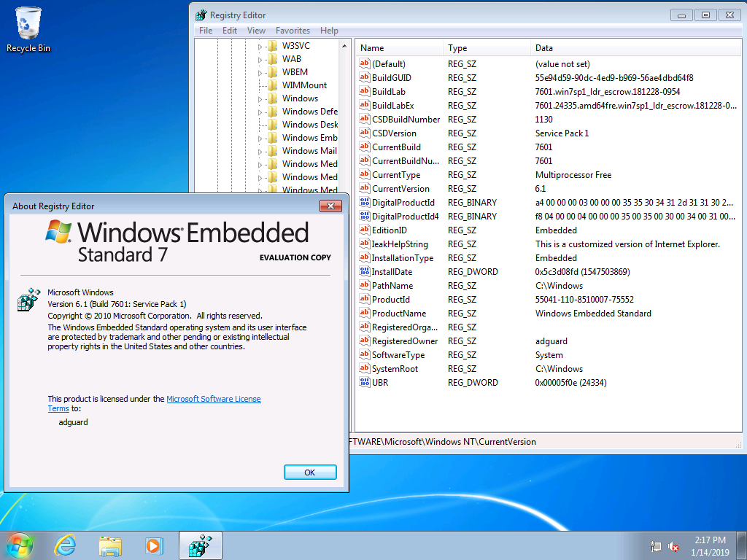The image size is (747, 560).
Task: Select the ProductId value row
Action: tap(549, 299)
